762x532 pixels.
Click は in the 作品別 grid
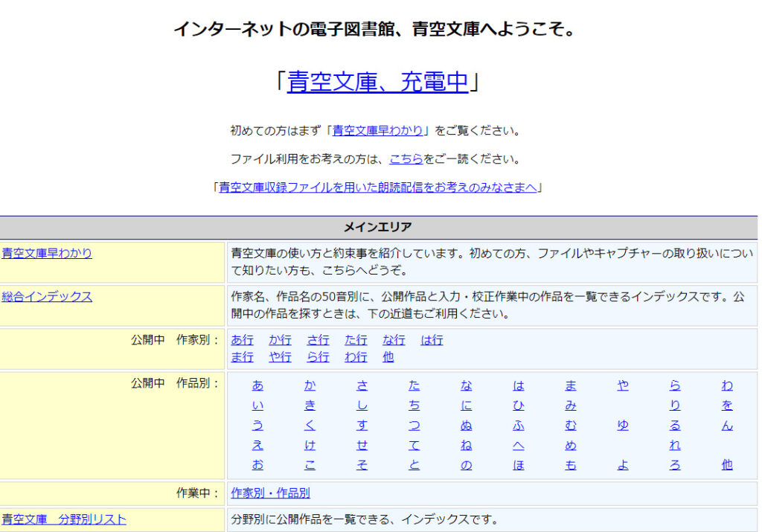pyautogui.click(x=519, y=385)
